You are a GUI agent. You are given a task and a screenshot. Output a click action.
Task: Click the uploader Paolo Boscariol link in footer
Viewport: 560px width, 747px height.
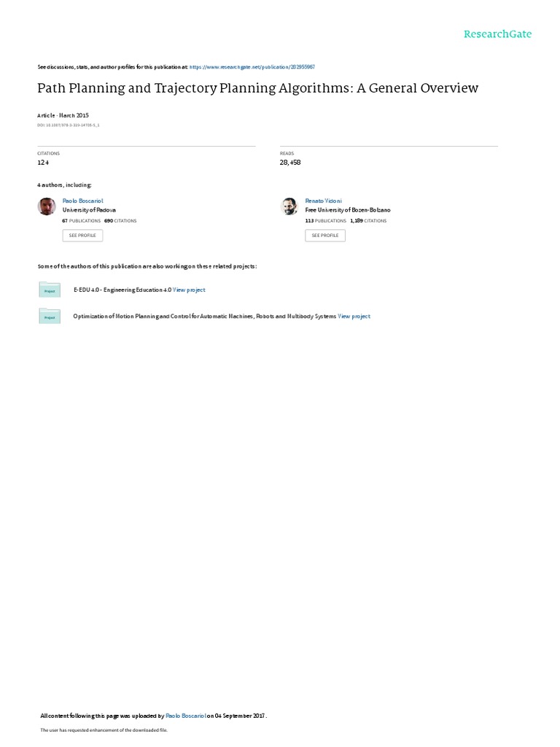186,716
